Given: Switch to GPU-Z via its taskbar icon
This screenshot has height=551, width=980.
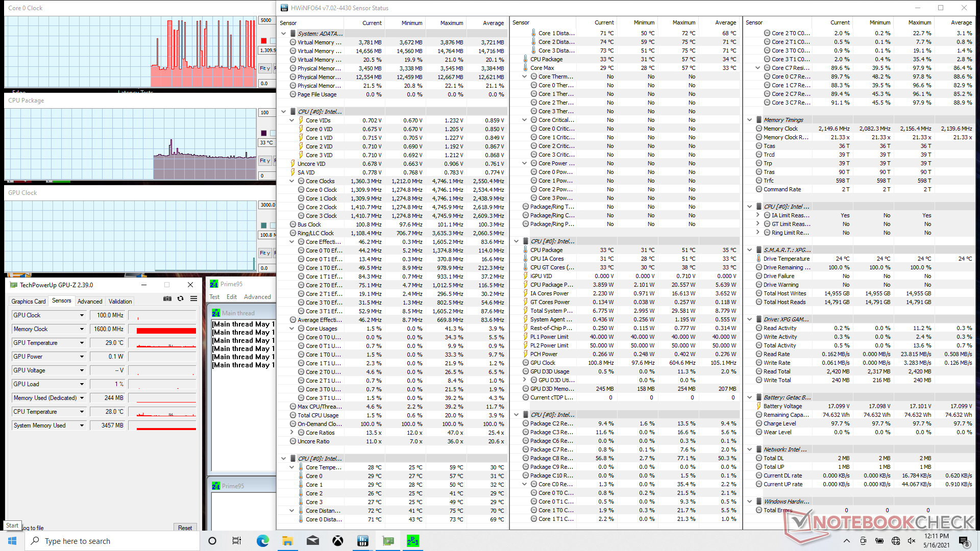Looking at the screenshot, I should coord(388,541).
